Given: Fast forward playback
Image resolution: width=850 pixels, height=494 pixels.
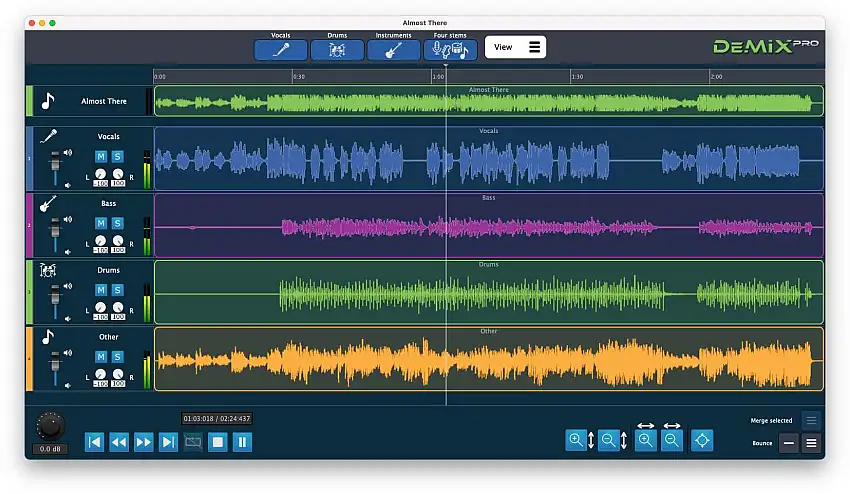Looking at the screenshot, I should (x=144, y=442).
